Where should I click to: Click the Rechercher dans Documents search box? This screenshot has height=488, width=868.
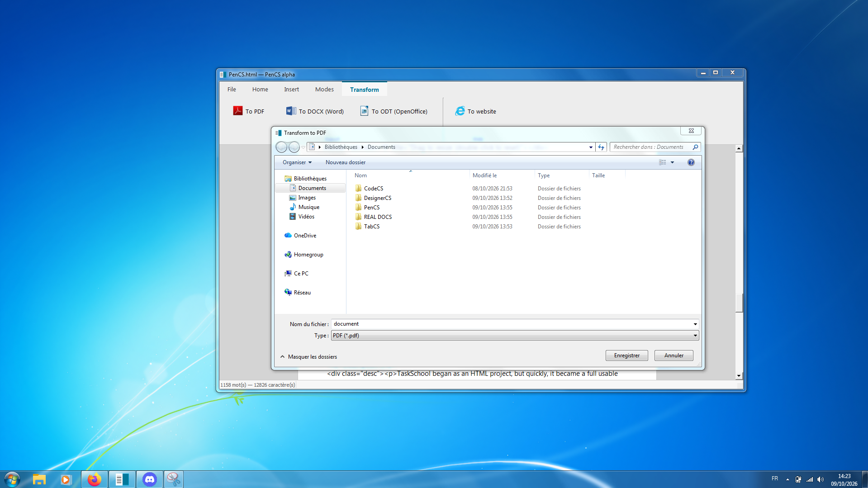[655, 147]
